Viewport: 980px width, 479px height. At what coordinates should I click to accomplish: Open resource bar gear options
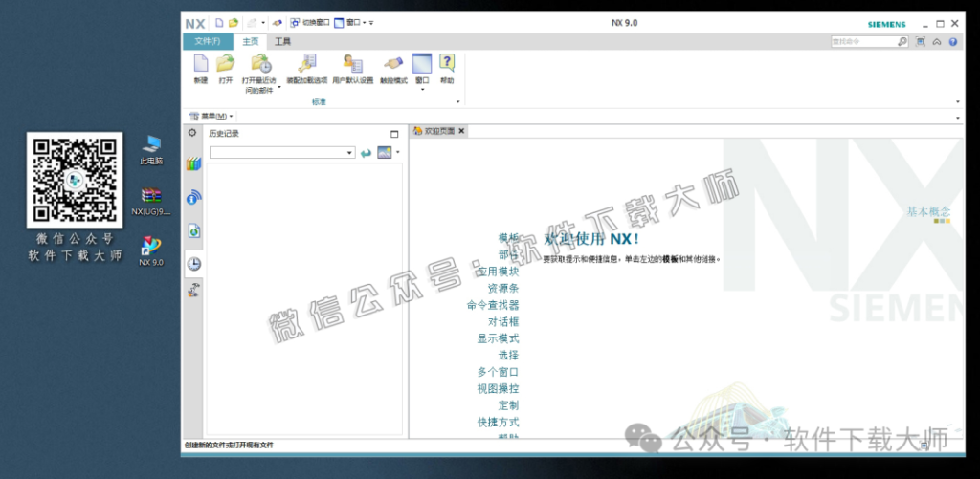pos(192,132)
